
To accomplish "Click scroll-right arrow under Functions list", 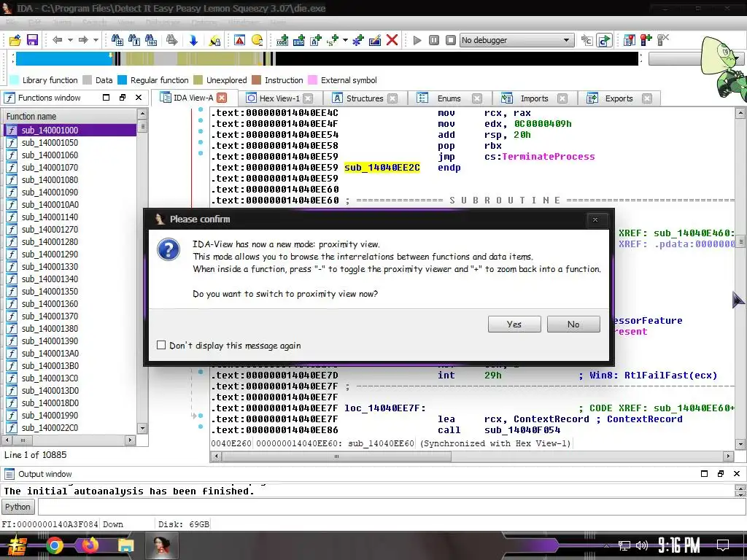I will click(130, 440).
